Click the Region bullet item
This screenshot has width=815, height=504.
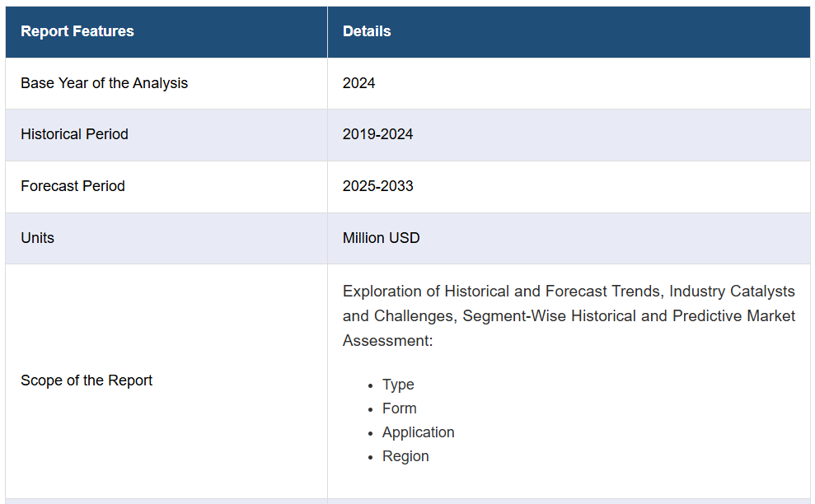tap(405, 456)
